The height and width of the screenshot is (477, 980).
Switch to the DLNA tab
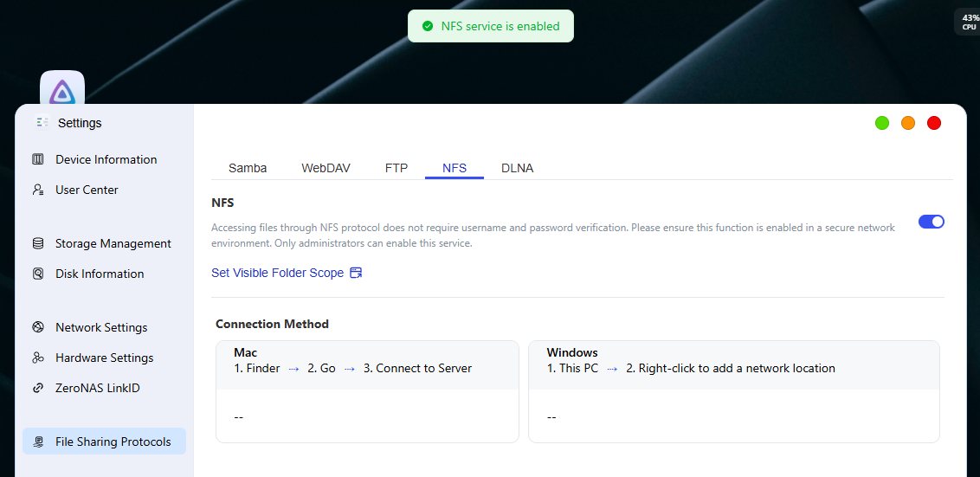(518, 168)
